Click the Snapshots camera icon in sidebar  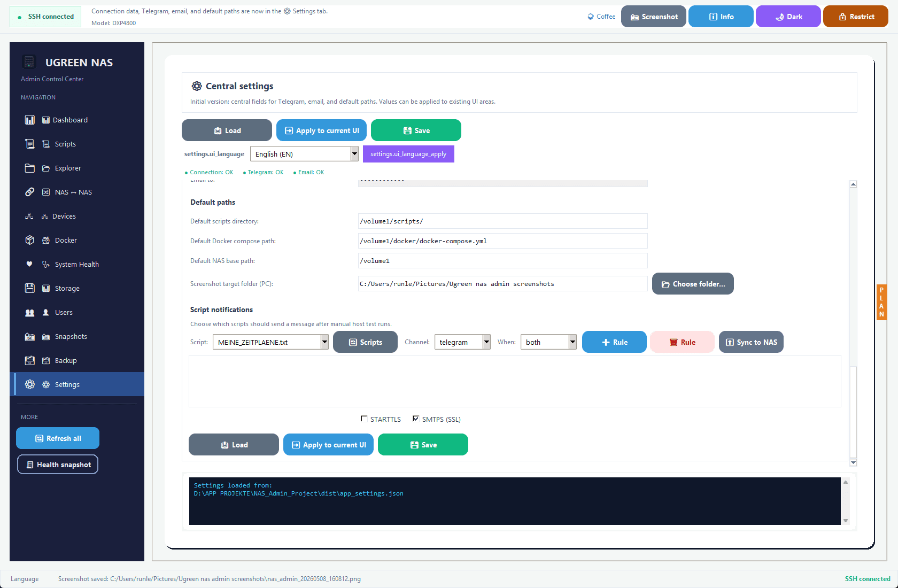tap(30, 337)
